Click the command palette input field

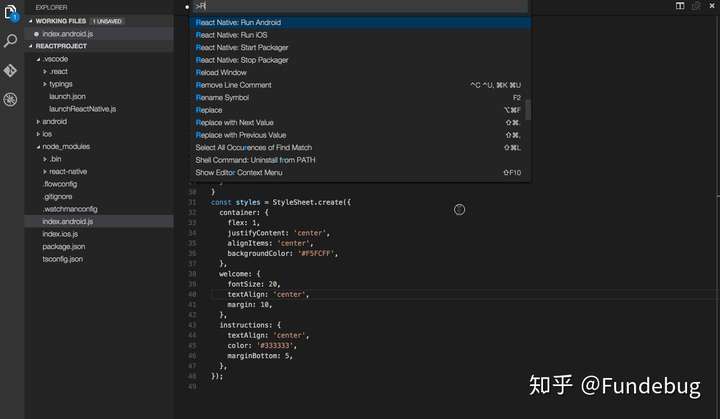click(360, 6)
